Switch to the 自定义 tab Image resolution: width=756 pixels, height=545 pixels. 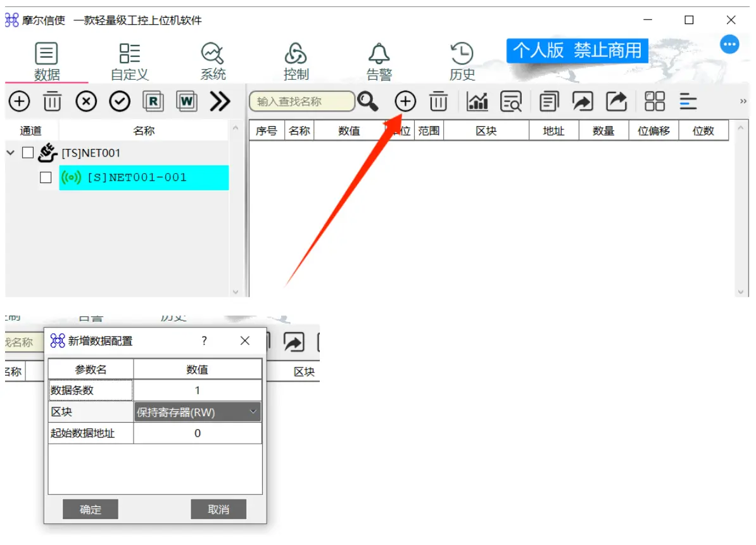pos(130,61)
